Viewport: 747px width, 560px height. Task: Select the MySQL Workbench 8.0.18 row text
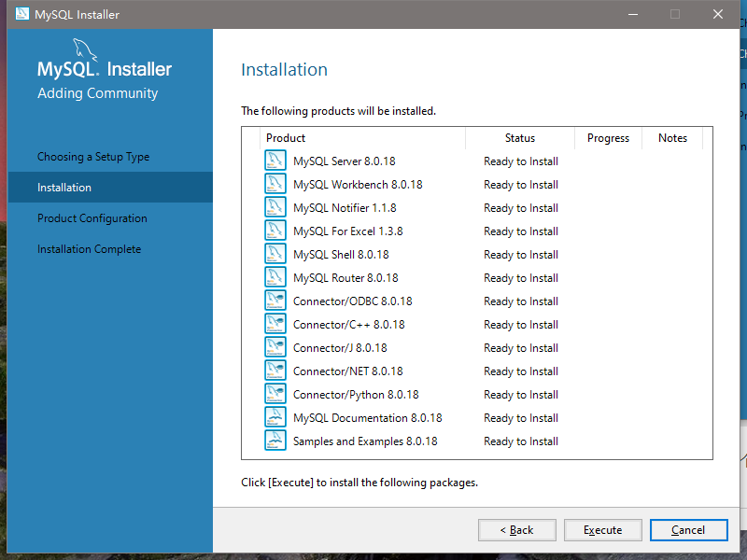tap(358, 185)
